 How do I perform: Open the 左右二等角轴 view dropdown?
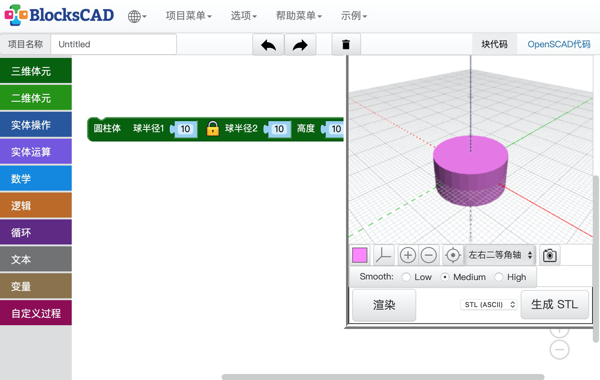[500, 255]
